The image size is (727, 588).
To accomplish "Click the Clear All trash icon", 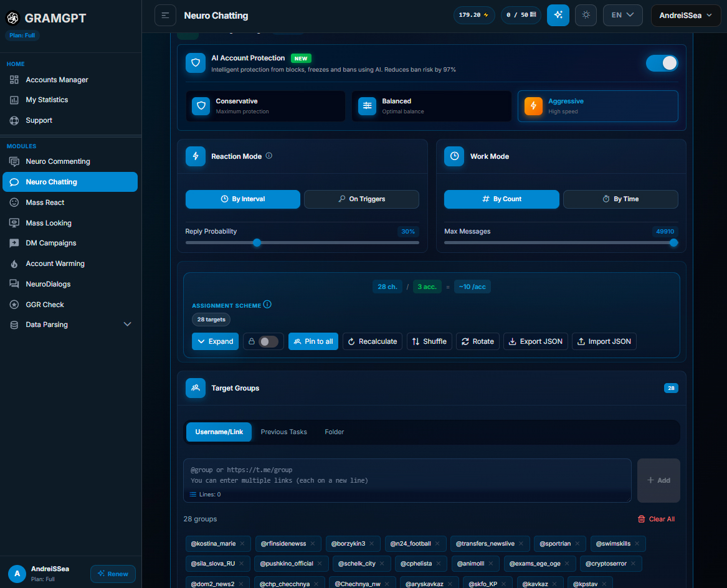I will coord(641,519).
